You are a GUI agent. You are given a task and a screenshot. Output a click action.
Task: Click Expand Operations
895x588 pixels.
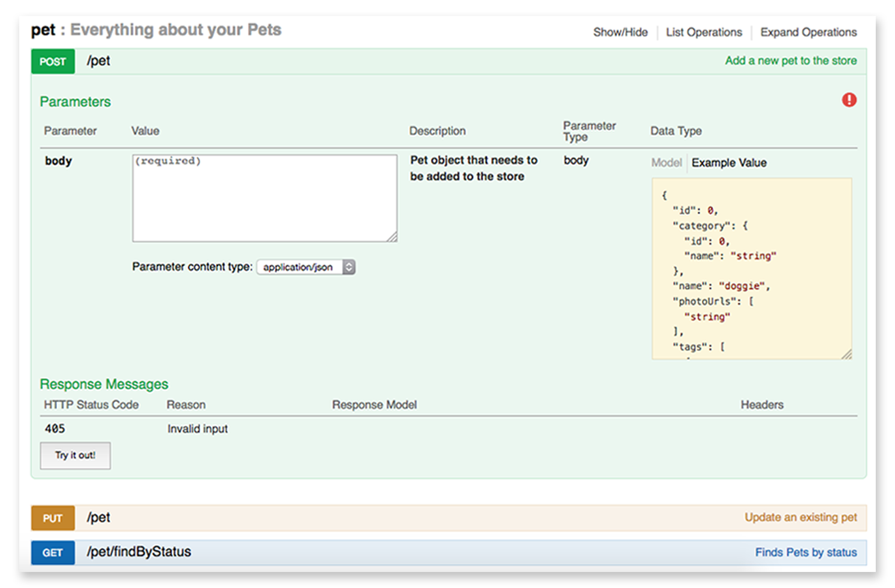pyautogui.click(x=808, y=32)
